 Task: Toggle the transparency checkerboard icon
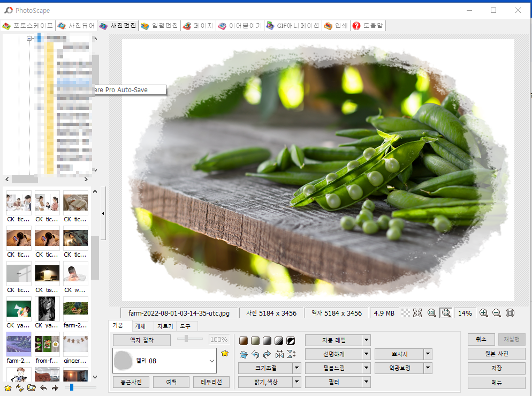pos(406,313)
